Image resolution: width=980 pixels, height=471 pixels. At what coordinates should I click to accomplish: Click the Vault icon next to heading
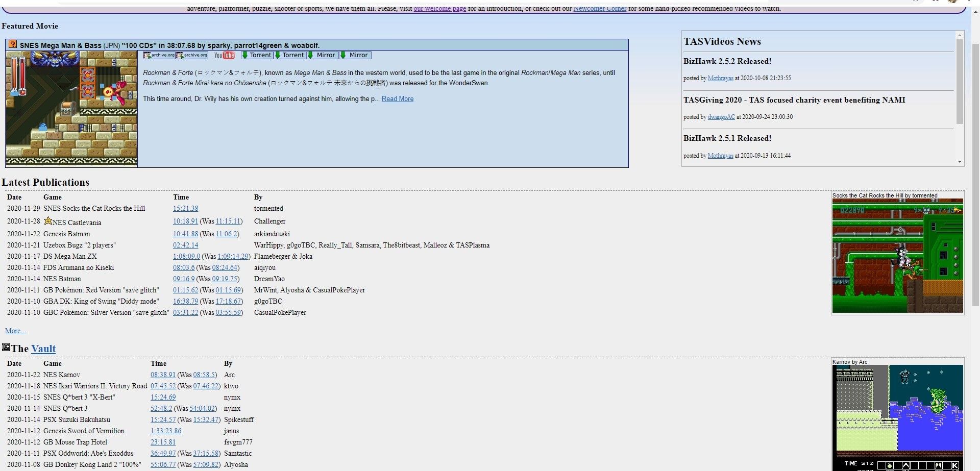pos(6,348)
